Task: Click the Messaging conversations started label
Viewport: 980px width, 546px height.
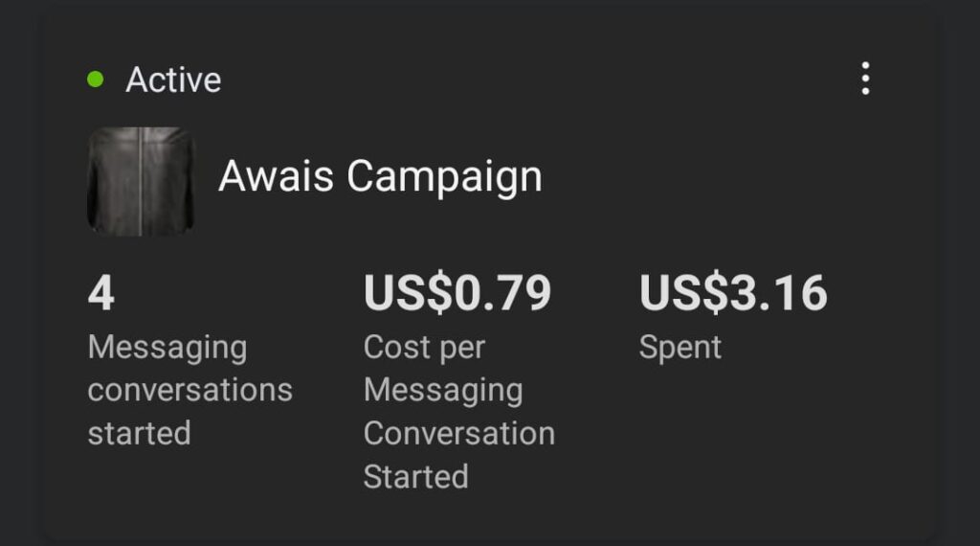Action: tap(190, 390)
